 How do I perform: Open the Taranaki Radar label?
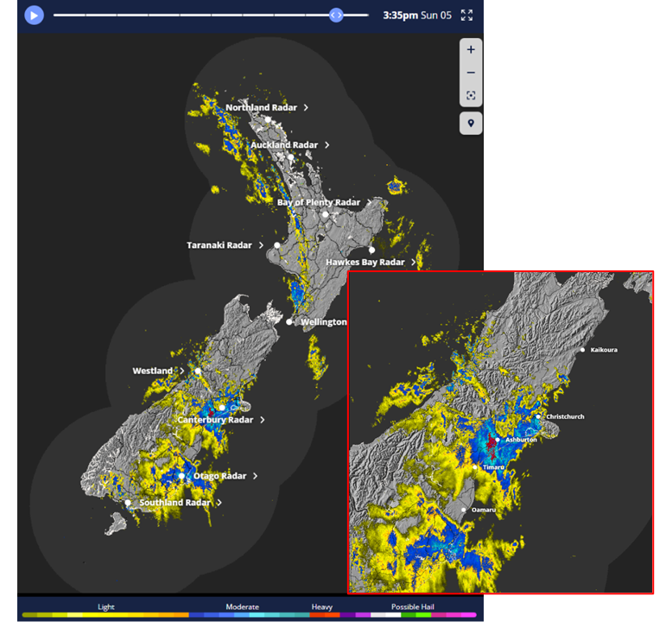pos(219,245)
